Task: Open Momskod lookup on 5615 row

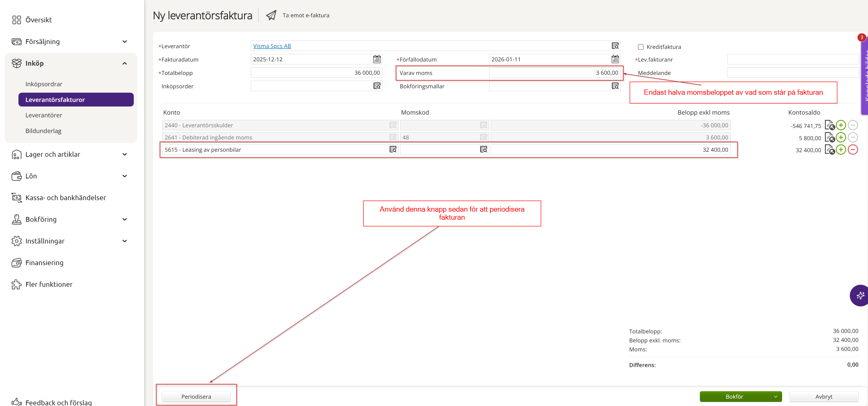Action: (483, 149)
